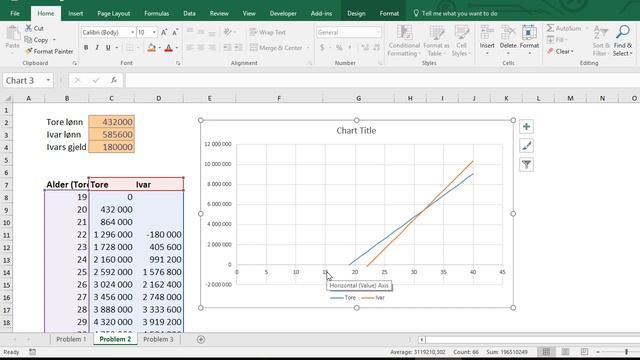This screenshot has width=640, height=360.
Task: Expand the Name Box dropdown arrow
Action: click(48, 80)
